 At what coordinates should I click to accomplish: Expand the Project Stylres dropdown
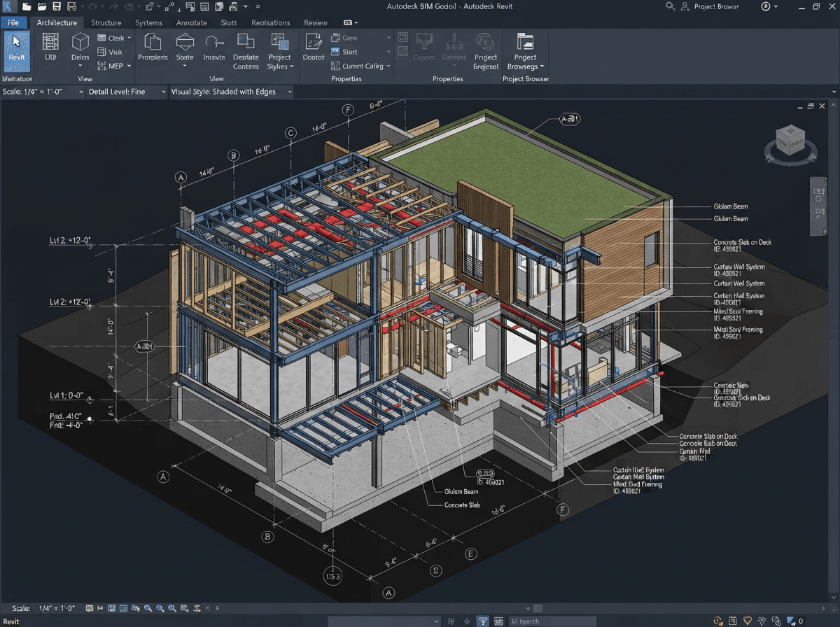click(292, 67)
